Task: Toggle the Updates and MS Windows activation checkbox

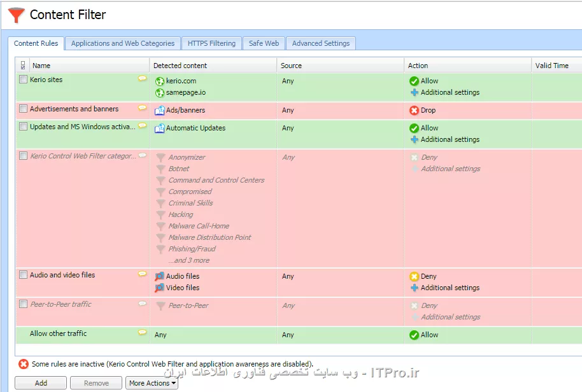Action: [23, 126]
